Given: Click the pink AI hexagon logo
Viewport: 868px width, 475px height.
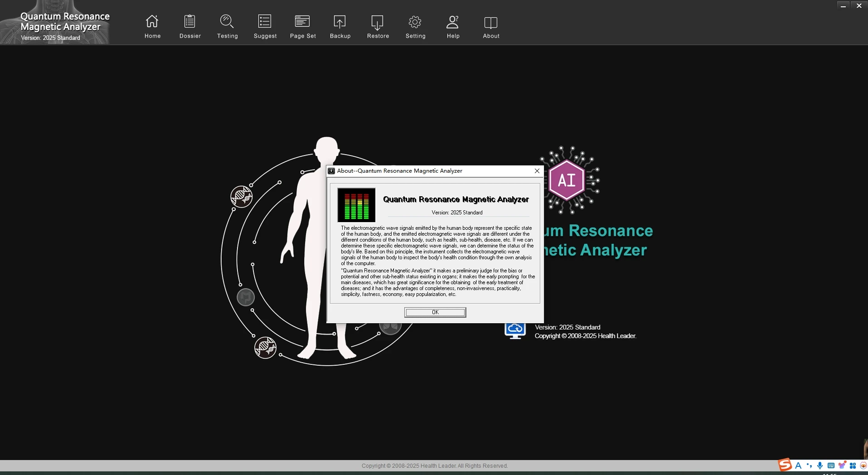Looking at the screenshot, I should click(567, 180).
